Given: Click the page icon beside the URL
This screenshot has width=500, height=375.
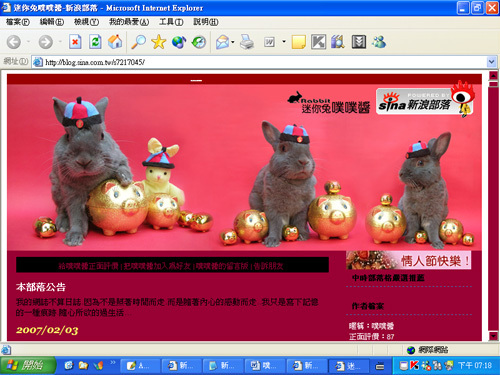Looking at the screenshot, I should click(x=38, y=62).
